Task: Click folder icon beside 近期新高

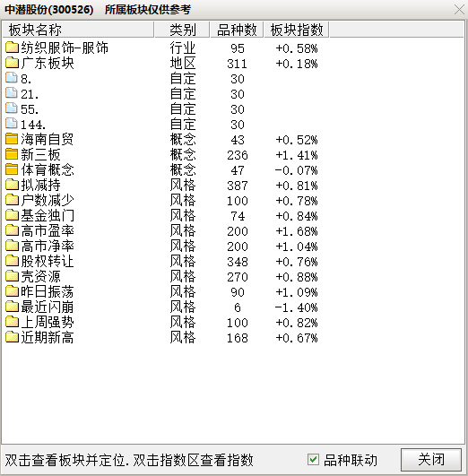Action: point(12,337)
